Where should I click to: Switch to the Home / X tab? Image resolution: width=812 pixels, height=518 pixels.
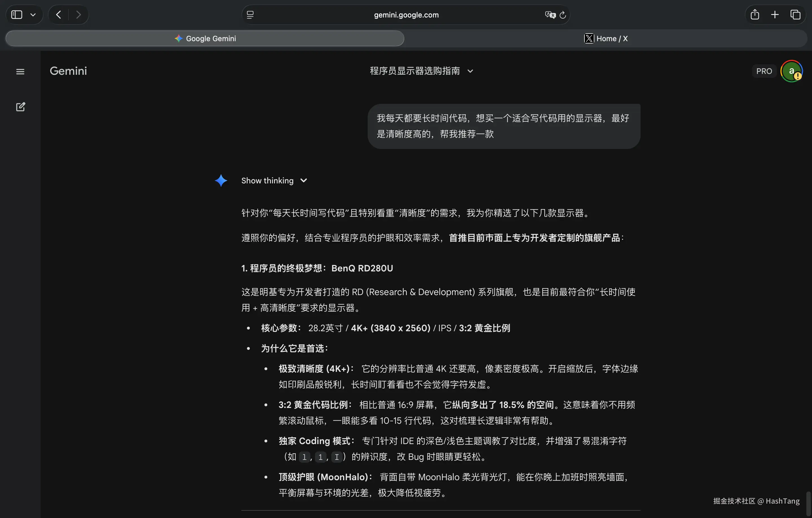click(606, 38)
